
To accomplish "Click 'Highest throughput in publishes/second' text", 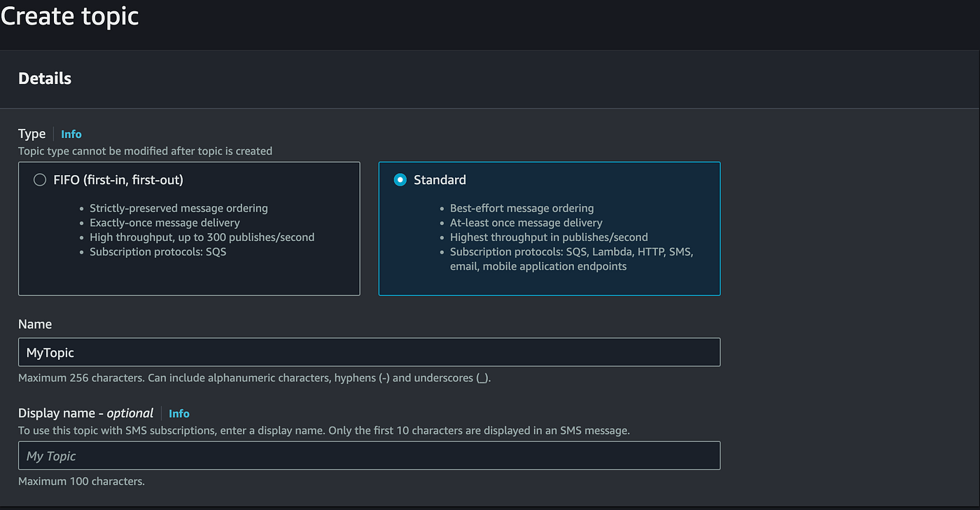I will 549,237.
